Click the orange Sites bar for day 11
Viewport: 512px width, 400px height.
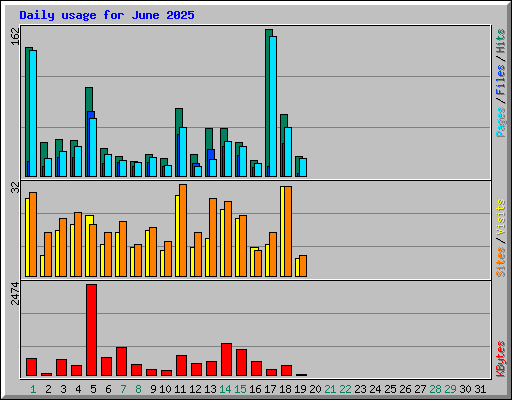[x=183, y=230]
